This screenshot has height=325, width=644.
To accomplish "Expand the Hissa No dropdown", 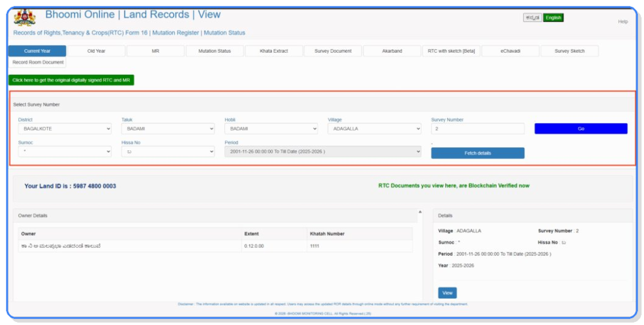I will pyautogui.click(x=168, y=151).
